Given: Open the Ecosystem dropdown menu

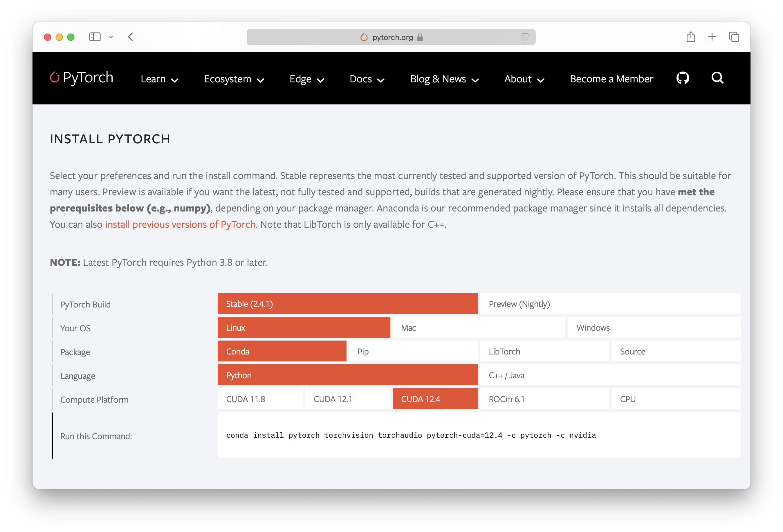Looking at the screenshot, I should pyautogui.click(x=234, y=79).
